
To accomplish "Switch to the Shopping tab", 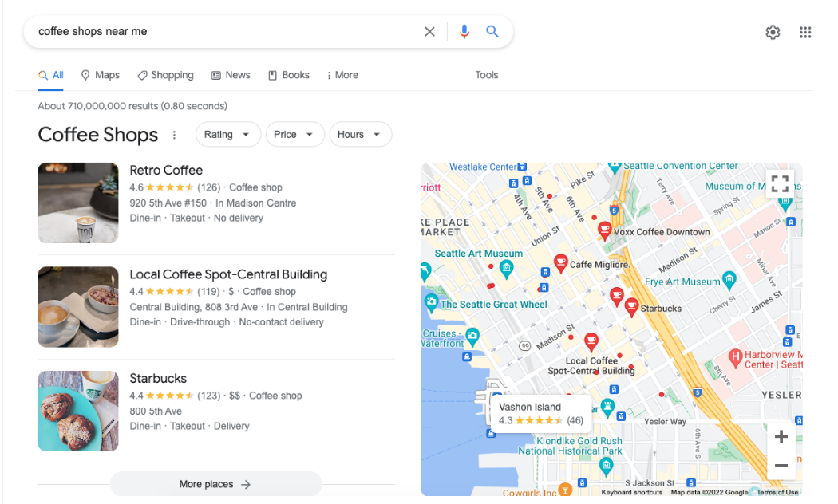I will (166, 75).
